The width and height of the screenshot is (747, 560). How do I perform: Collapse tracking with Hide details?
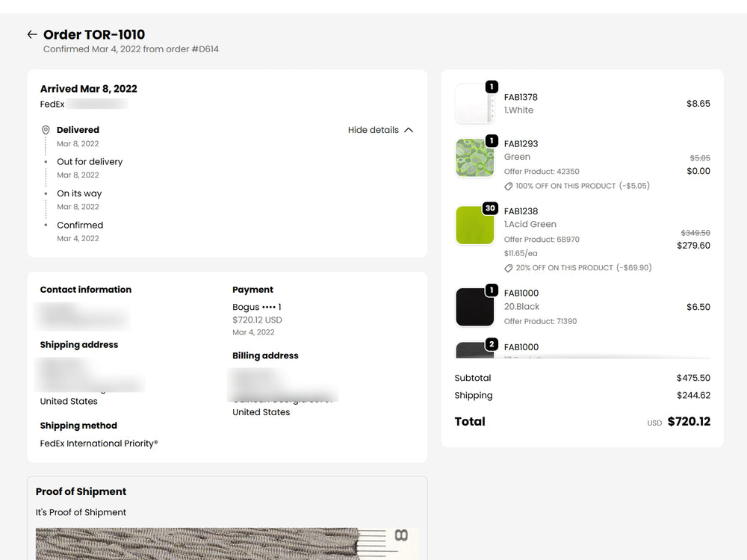tap(373, 130)
